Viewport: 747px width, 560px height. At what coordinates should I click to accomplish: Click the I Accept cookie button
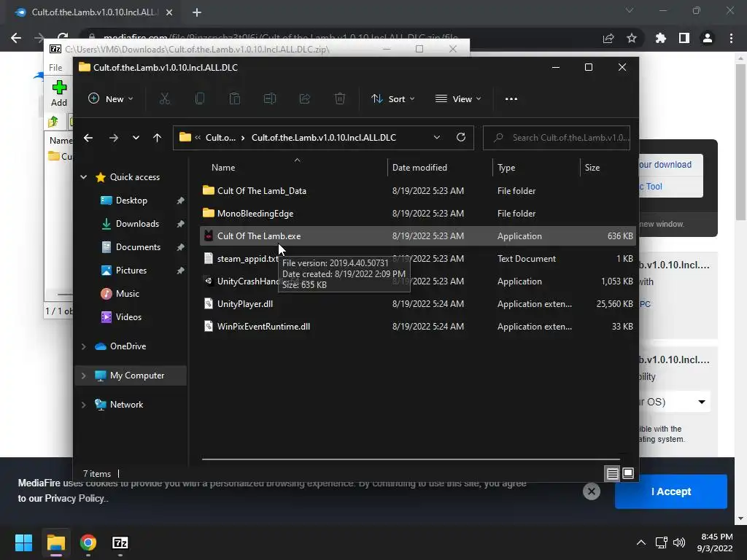671,491
